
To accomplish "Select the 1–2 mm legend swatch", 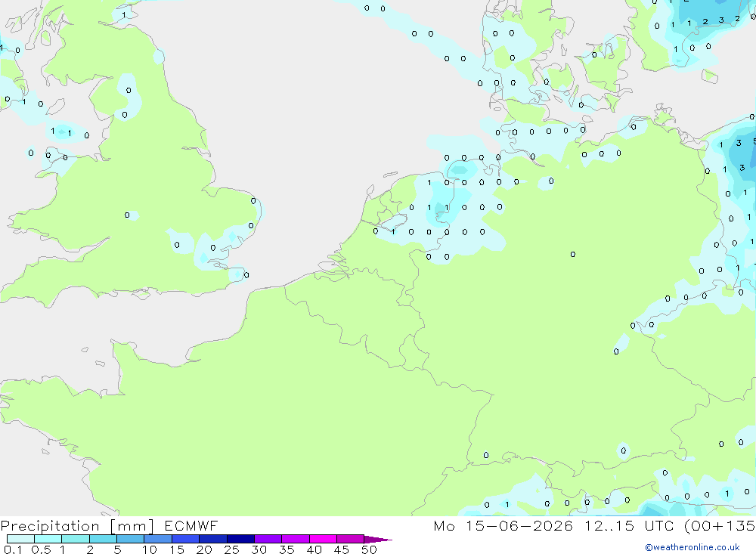I will click(76, 539).
